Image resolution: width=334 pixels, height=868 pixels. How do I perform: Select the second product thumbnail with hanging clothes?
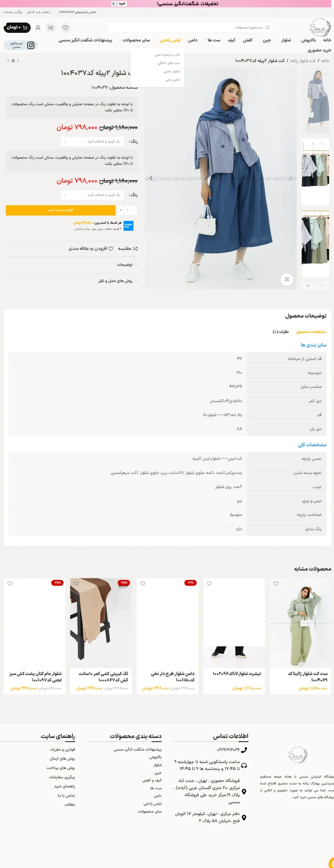pos(315,172)
